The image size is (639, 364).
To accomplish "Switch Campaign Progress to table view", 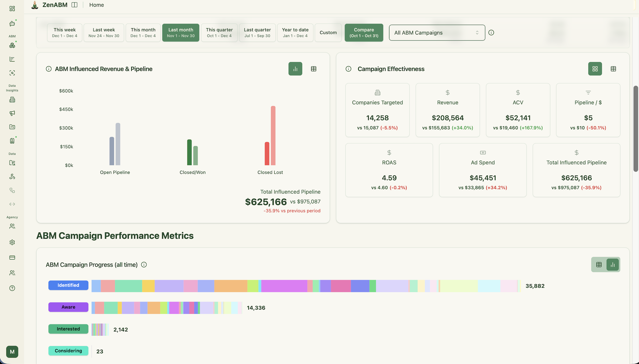I will tap(599, 265).
